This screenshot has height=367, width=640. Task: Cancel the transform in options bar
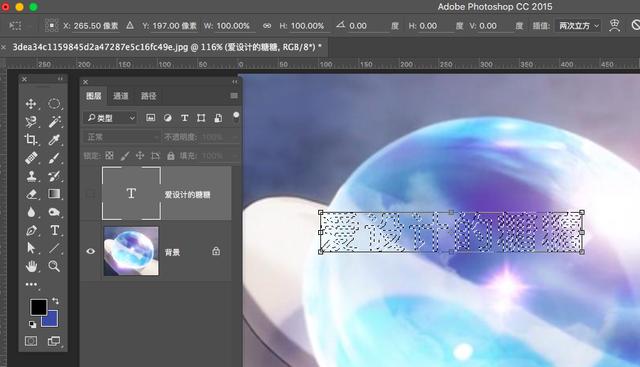click(x=635, y=25)
